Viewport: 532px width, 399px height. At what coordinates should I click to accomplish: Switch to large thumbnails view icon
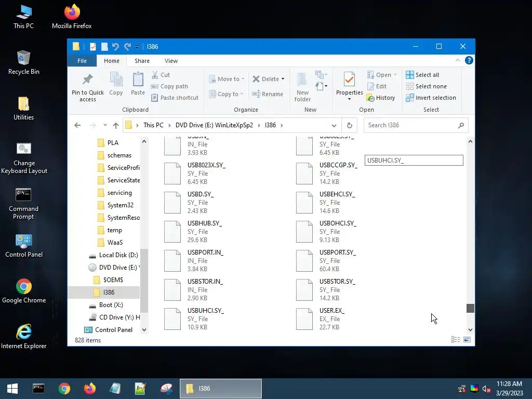[x=467, y=340]
